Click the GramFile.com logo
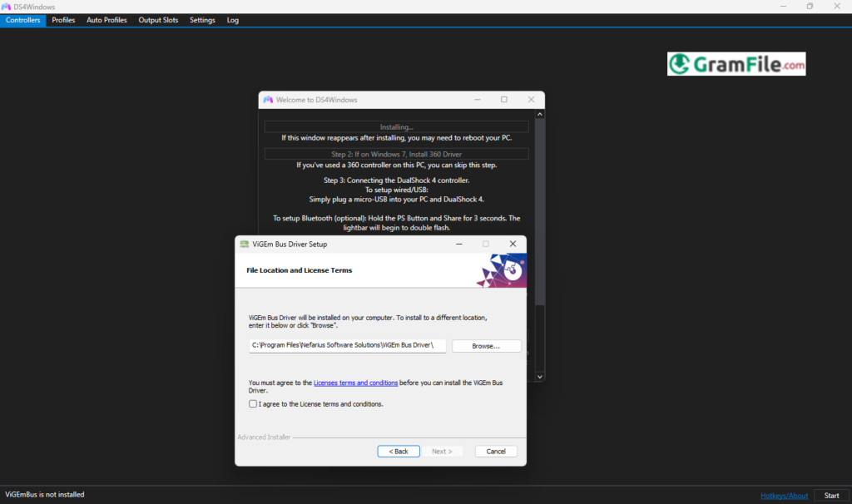 (x=736, y=63)
